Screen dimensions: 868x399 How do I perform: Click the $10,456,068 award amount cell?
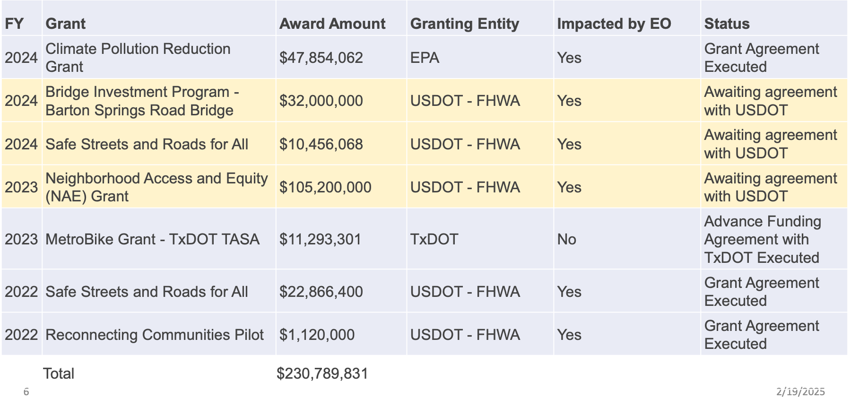click(x=321, y=144)
